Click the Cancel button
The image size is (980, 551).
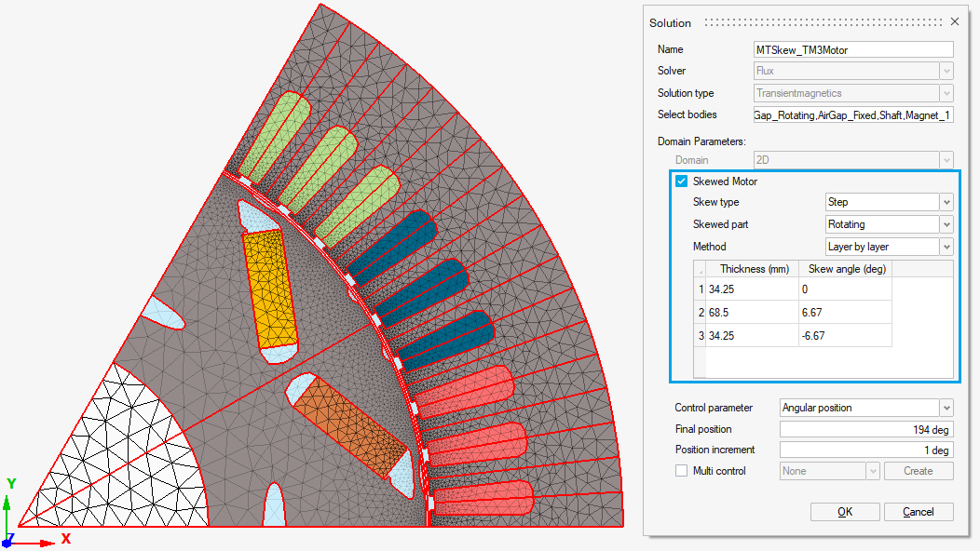tap(919, 512)
